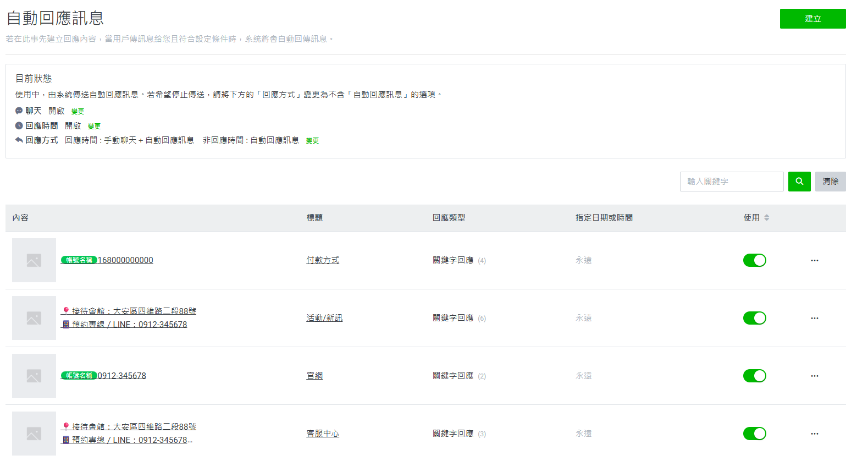The width and height of the screenshot is (868, 466).
Task: Click the image placeholder in 官網 row
Action: tap(34, 376)
